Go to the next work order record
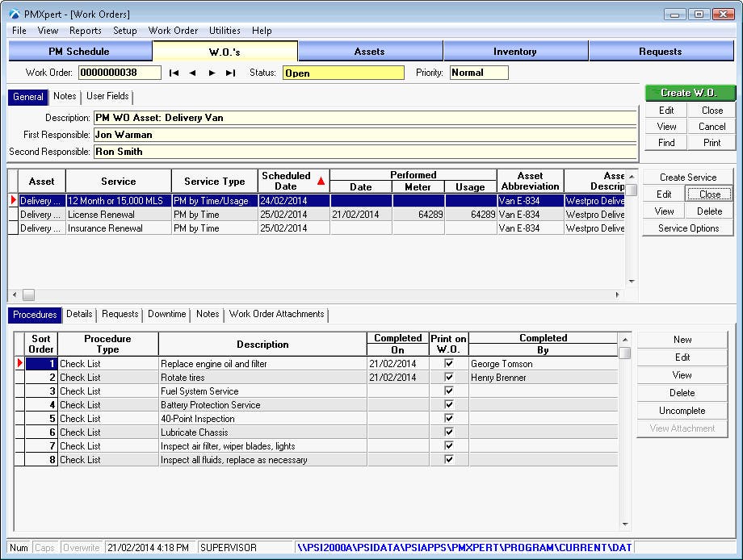 pyautogui.click(x=212, y=73)
